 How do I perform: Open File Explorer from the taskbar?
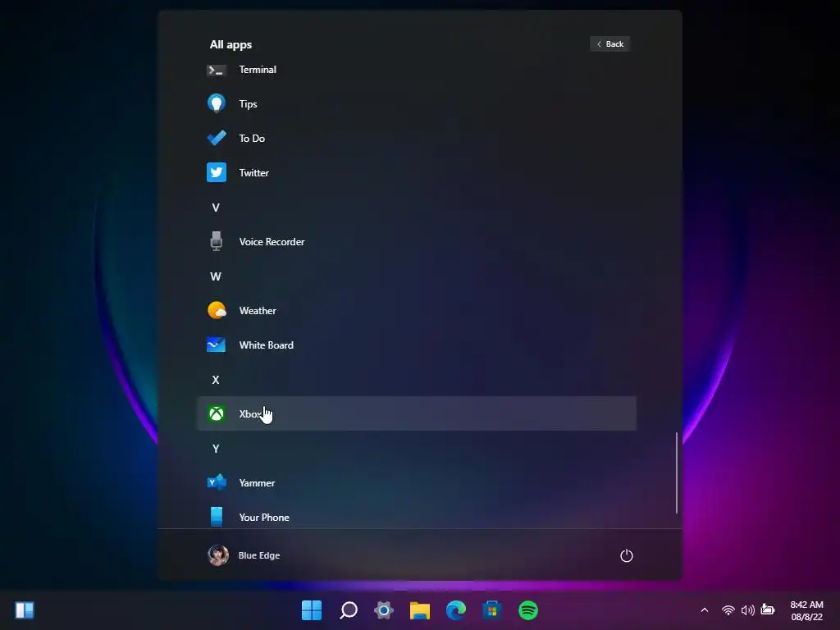pos(420,610)
